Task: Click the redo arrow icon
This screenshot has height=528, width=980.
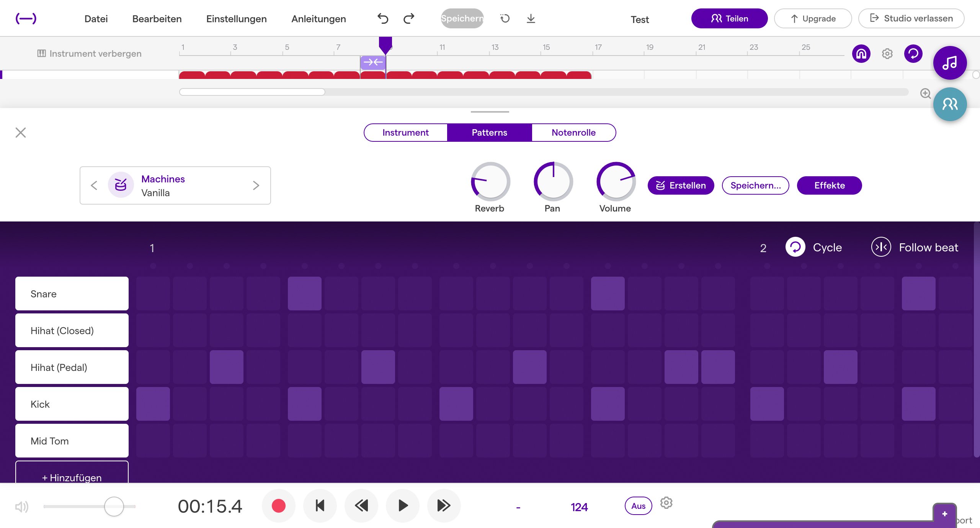Action: tap(409, 18)
